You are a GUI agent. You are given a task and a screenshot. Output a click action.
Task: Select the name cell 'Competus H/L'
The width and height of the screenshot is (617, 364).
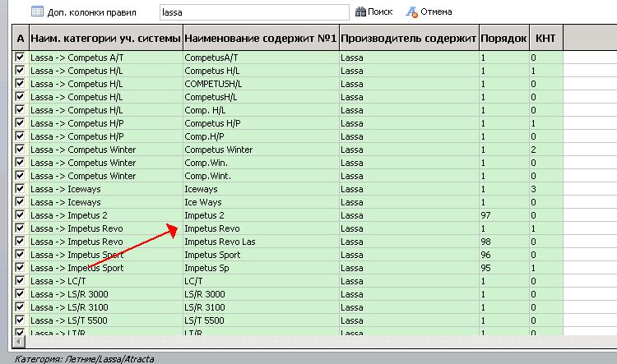point(261,71)
